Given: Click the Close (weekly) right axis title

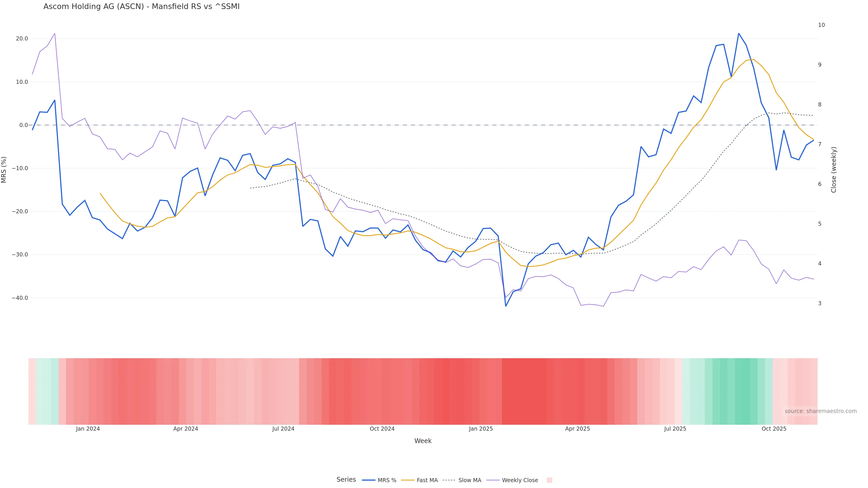Looking at the screenshot, I should pos(834,170).
